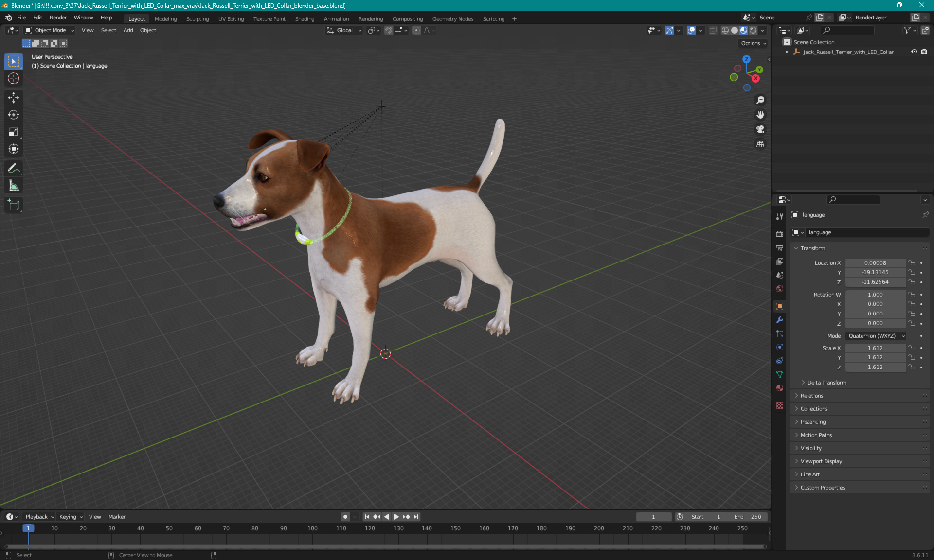This screenshot has height=560, width=934.
Task: Click the Scale Y value slider
Action: coord(875,357)
